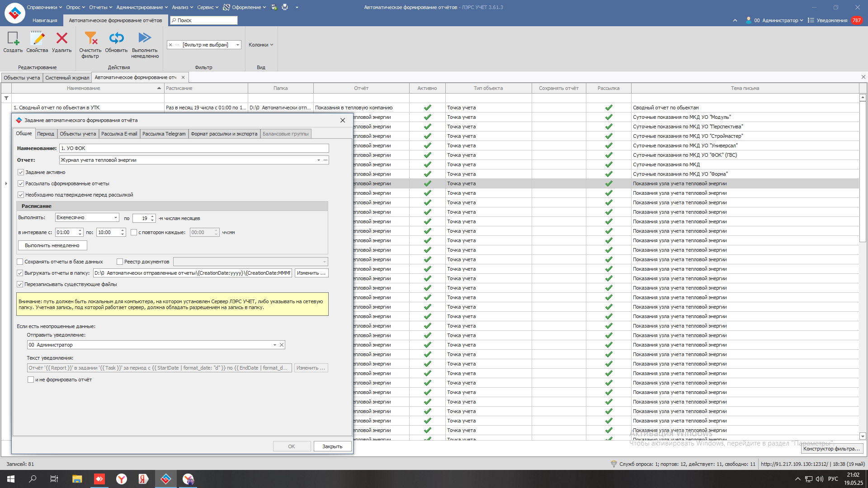Open the Справочники menu

(x=44, y=7)
